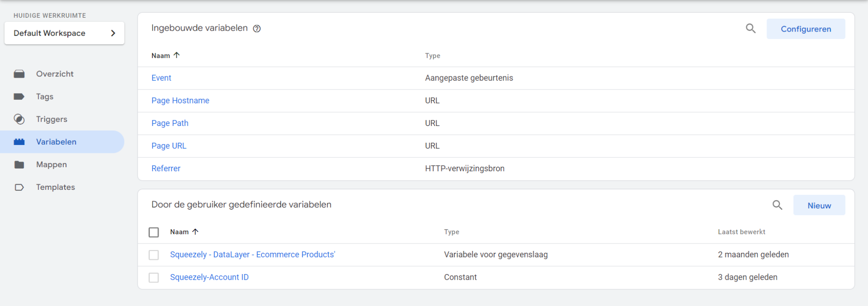Sort user-defined variables by Naam arrow

(x=195, y=231)
